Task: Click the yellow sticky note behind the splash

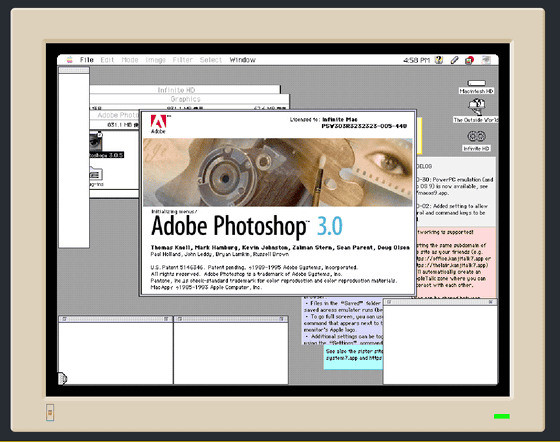Action: tap(419, 136)
